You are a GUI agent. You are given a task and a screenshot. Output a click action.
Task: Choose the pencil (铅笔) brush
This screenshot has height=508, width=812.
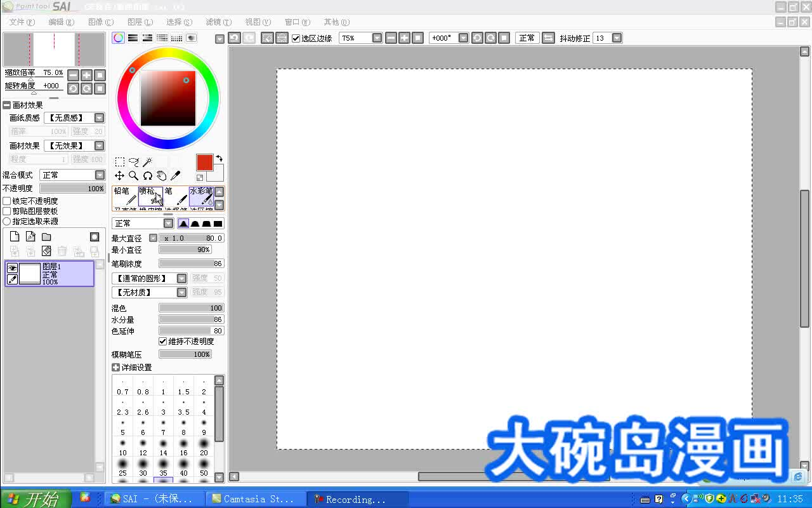click(125, 196)
